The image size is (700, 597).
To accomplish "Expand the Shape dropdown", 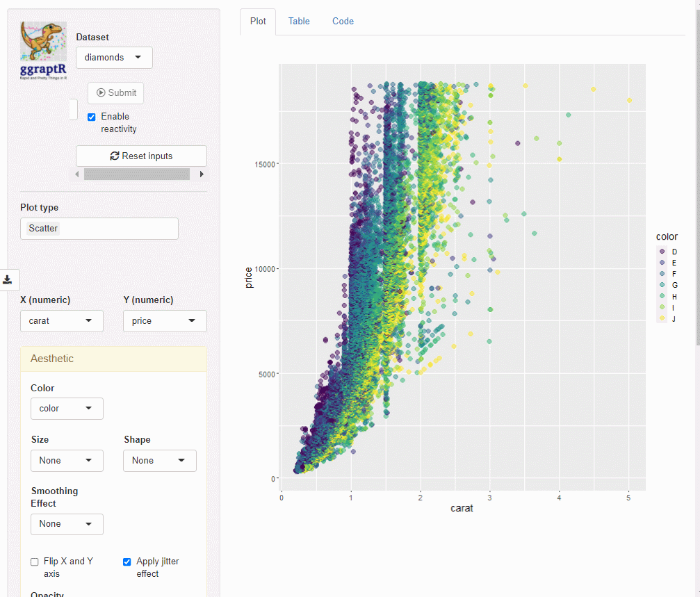I will tap(160, 461).
